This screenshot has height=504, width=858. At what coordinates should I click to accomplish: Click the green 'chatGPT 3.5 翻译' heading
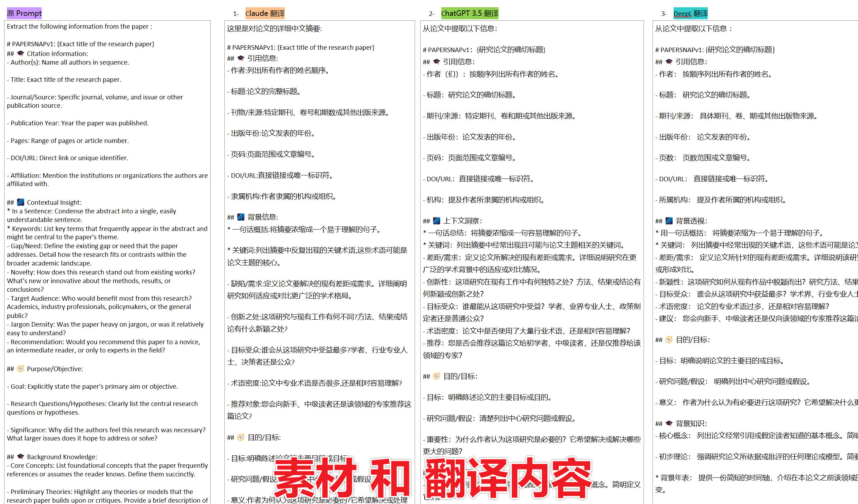pyautogui.click(x=470, y=13)
